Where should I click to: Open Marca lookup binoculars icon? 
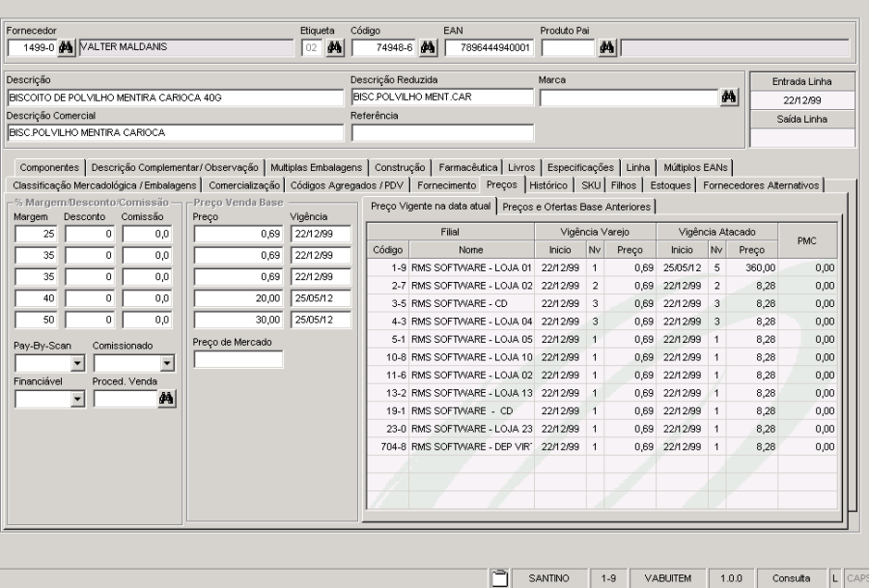pos(729,98)
